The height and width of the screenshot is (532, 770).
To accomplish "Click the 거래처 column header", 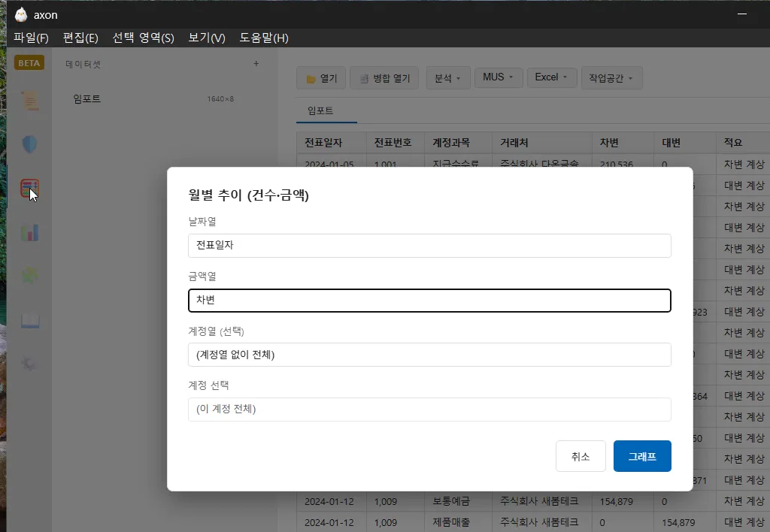I will [x=541, y=142].
